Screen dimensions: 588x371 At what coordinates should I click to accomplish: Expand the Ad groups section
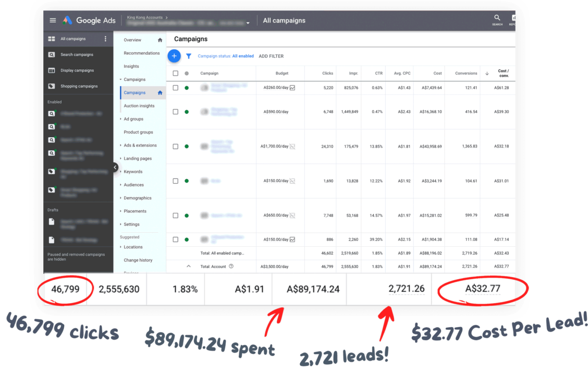click(133, 119)
